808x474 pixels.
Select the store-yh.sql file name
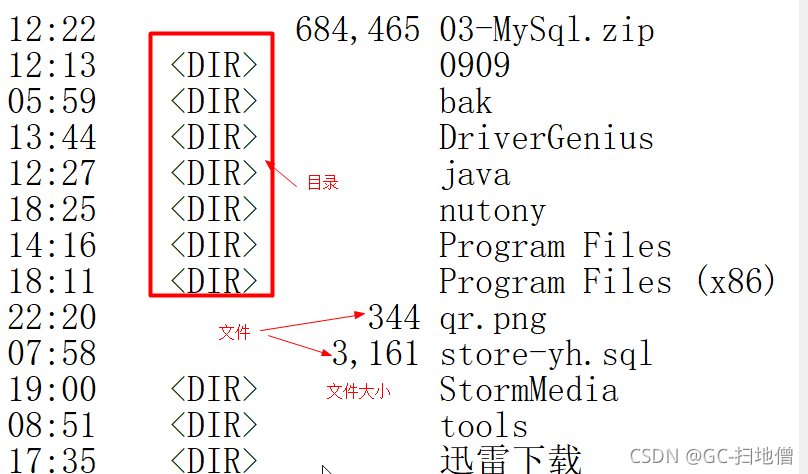coord(546,355)
